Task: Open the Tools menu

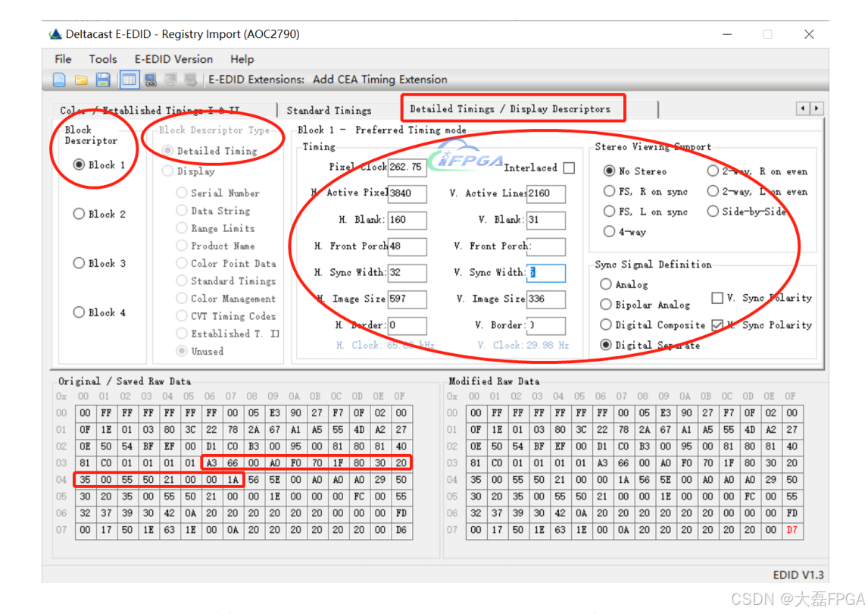Action: [103, 59]
